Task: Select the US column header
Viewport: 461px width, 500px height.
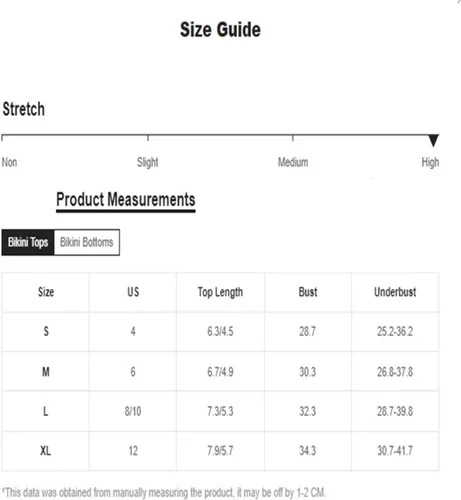Action: pyautogui.click(x=133, y=292)
